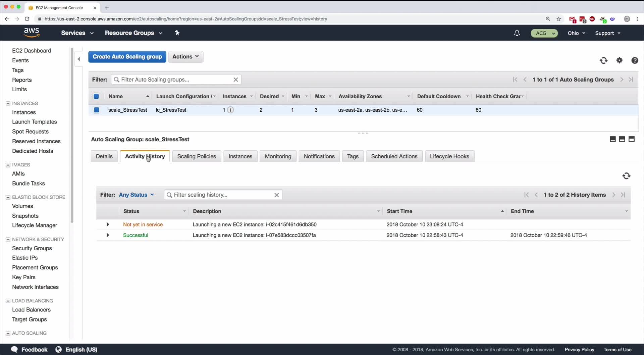Screen dimensions: 644x355
Task: Collapse the AUTO SCALING sidebar section
Action: coord(8,333)
